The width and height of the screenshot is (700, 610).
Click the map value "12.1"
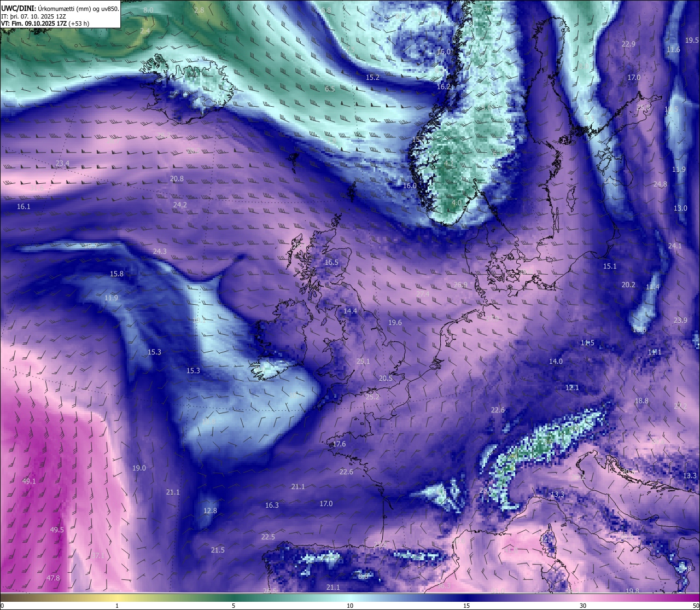571,388
